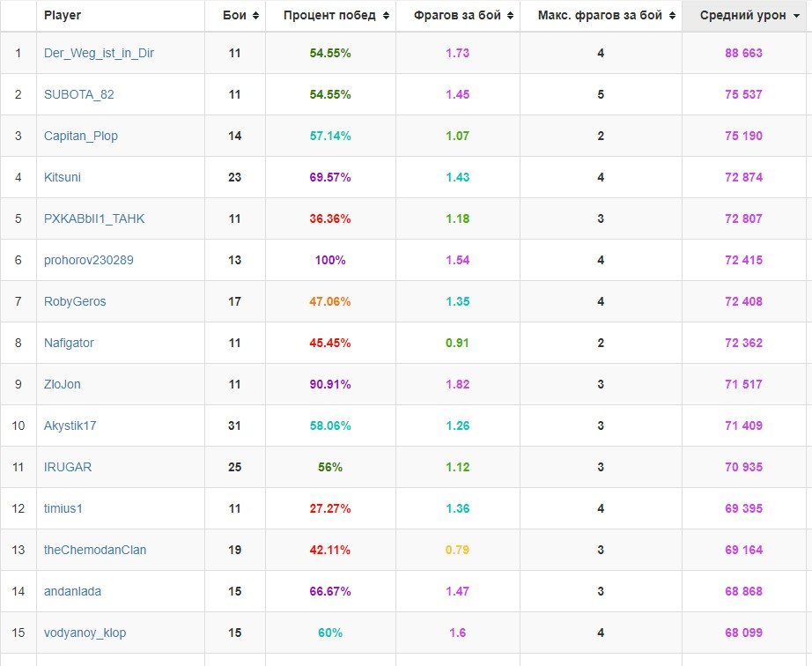Image resolution: width=812 pixels, height=666 pixels.
Task: Click max frags value 5 for SUBOTA_82
Action: click(601, 95)
